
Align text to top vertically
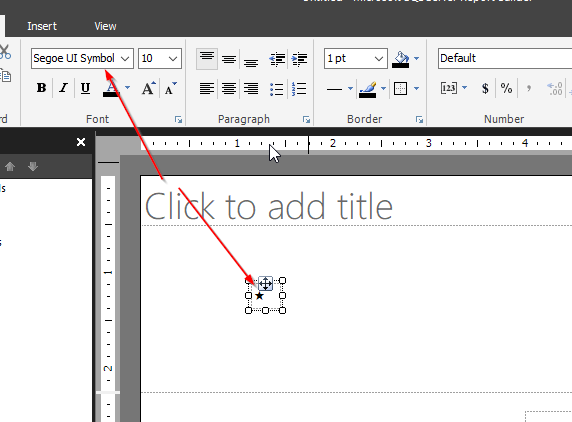(207, 58)
